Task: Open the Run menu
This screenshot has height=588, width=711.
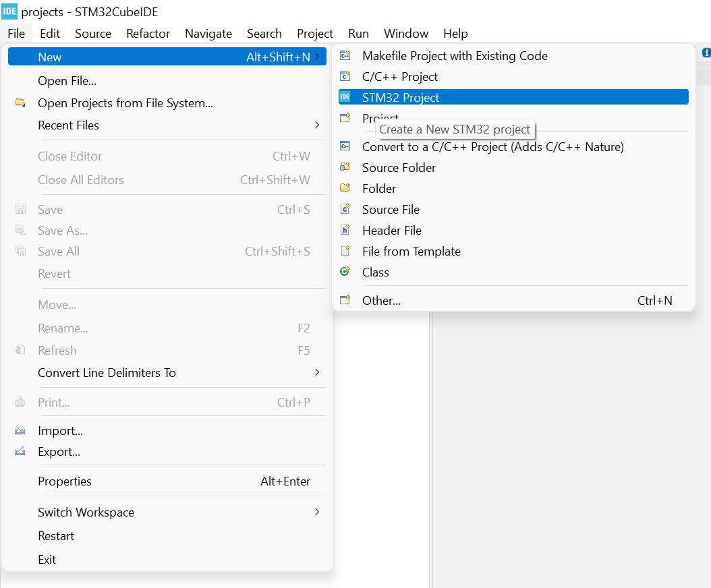Action: pyautogui.click(x=358, y=34)
